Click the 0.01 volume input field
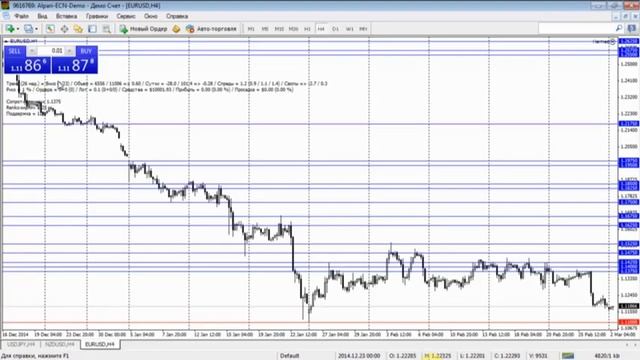 51,51
